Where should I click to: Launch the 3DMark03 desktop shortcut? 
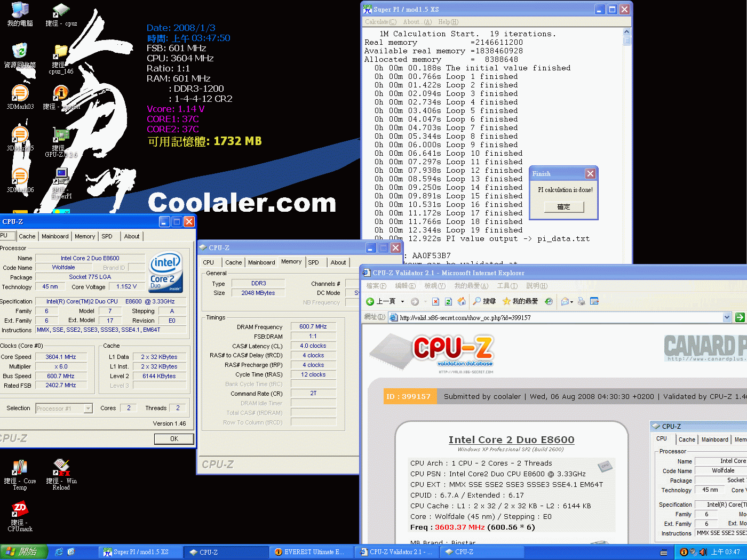point(20,97)
